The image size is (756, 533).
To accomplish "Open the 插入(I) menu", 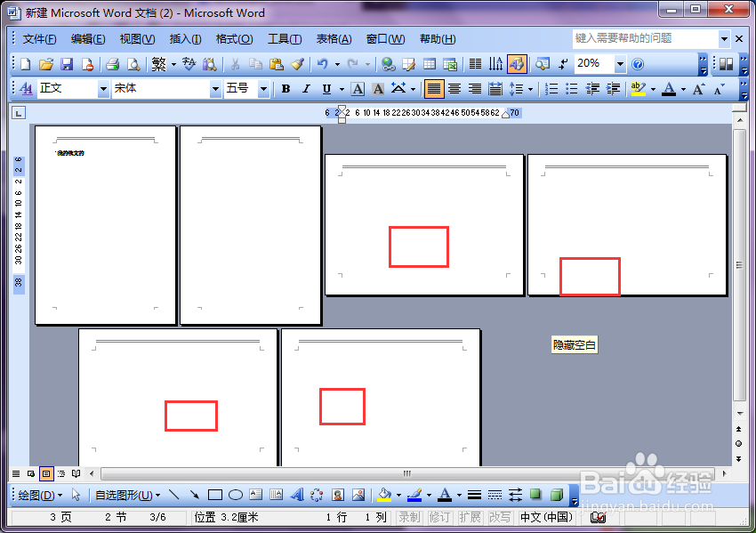I will (186, 39).
